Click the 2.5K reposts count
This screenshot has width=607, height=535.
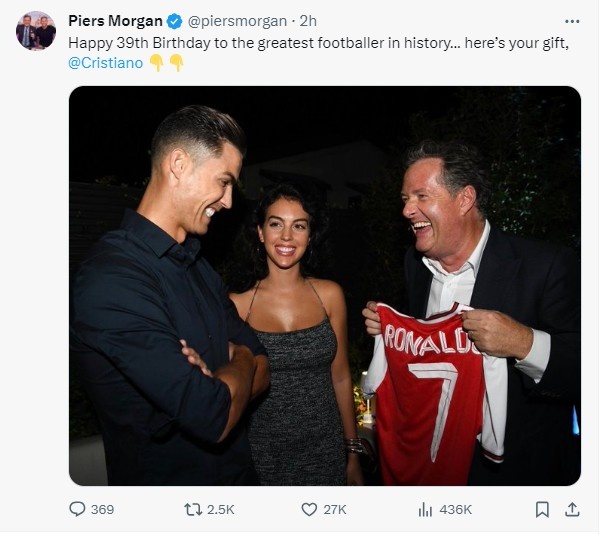pyautogui.click(x=220, y=509)
